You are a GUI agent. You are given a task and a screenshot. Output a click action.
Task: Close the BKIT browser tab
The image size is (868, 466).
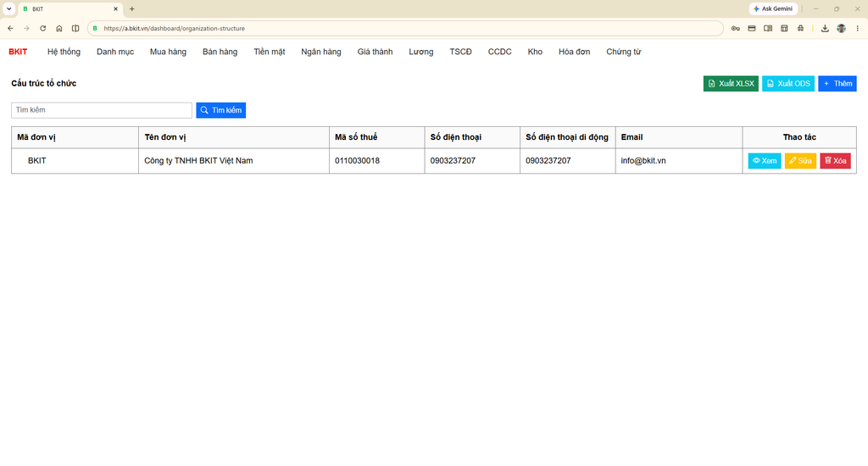(x=115, y=8)
